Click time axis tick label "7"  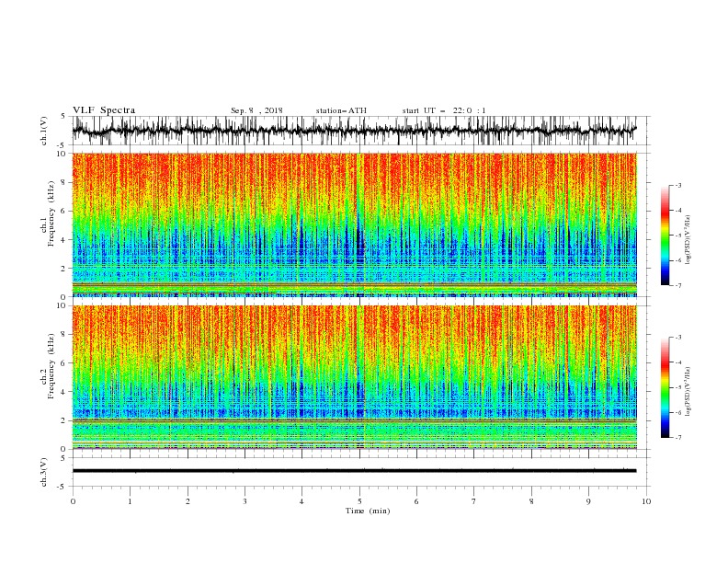(474, 501)
